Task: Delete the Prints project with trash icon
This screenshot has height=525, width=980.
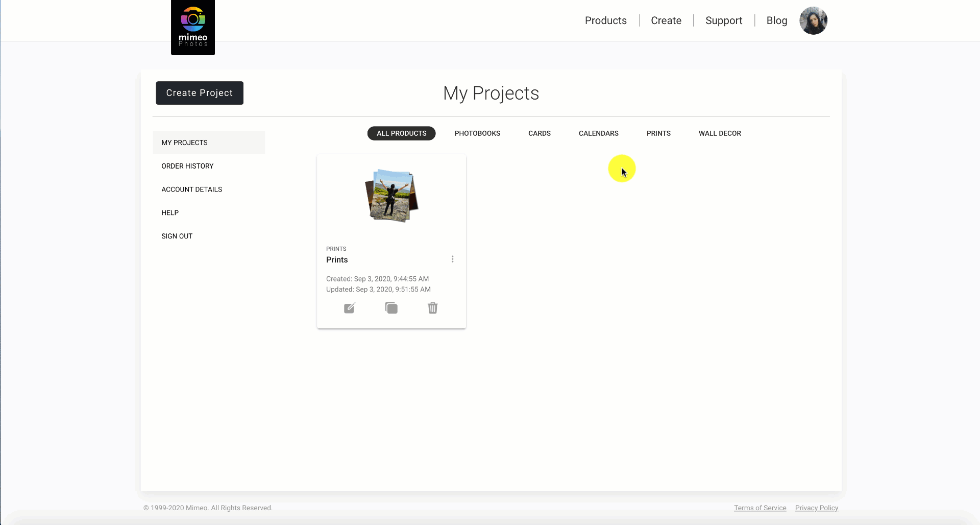Action: coord(433,308)
